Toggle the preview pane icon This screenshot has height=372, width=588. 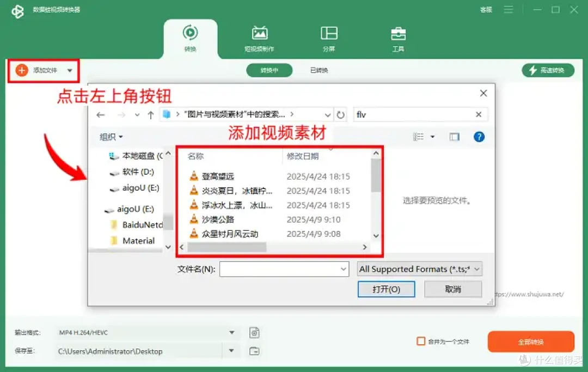click(x=454, y=137)
